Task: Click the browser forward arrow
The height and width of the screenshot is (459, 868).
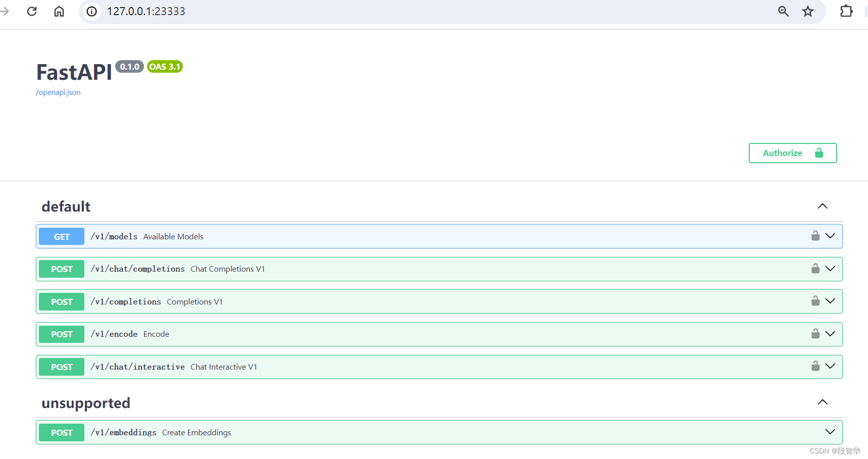Action: (x=5, y=11)
